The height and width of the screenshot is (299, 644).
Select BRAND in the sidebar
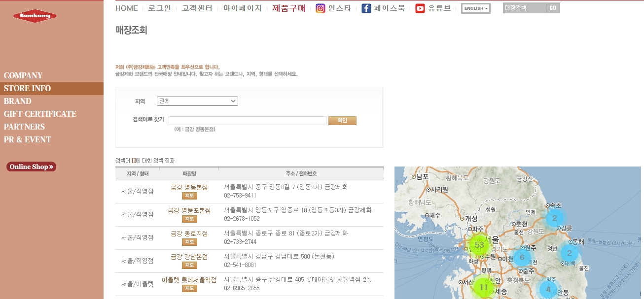(x=18, y=101)
